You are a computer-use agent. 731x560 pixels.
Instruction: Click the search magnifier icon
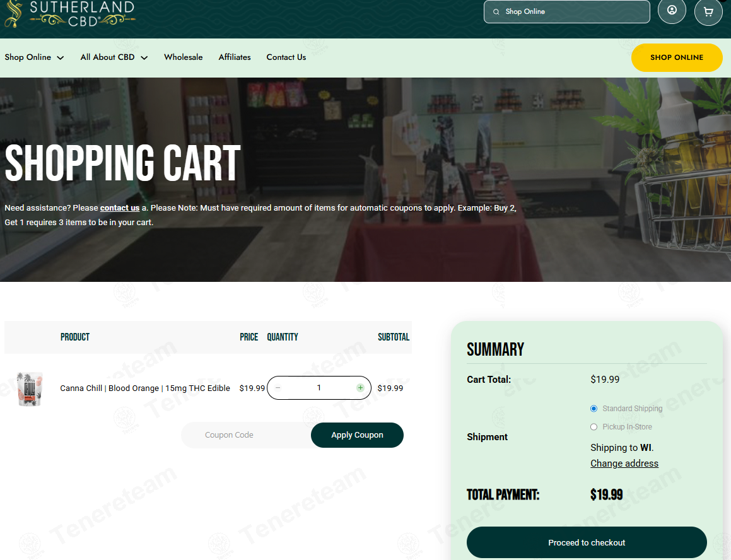point(496,11)
